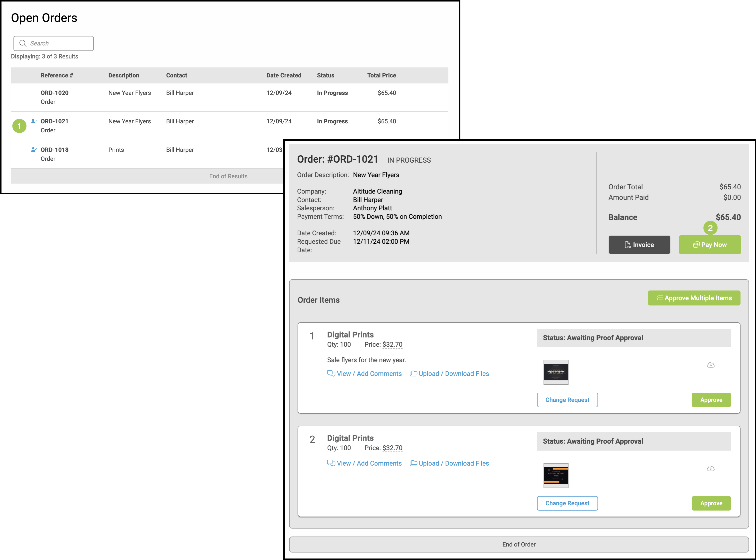This screenshot has height=560, width=756.
Task: Click the green step 2 marker
Action: click(x=710, y=228)
